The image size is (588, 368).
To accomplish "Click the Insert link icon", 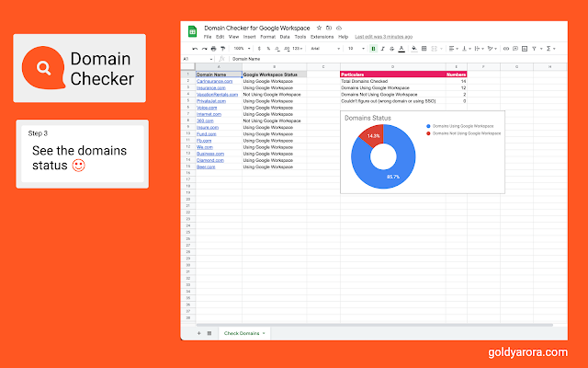I will pos(506,49).
